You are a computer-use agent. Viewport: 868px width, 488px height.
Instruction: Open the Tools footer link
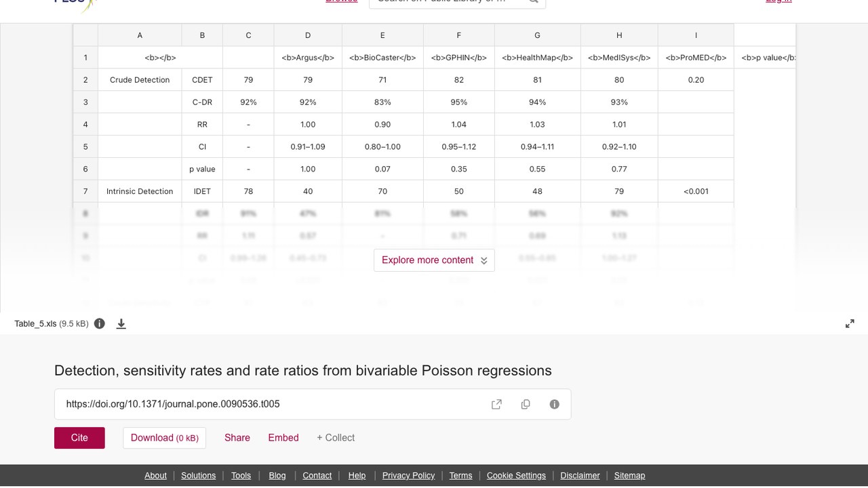coord(241,476)
